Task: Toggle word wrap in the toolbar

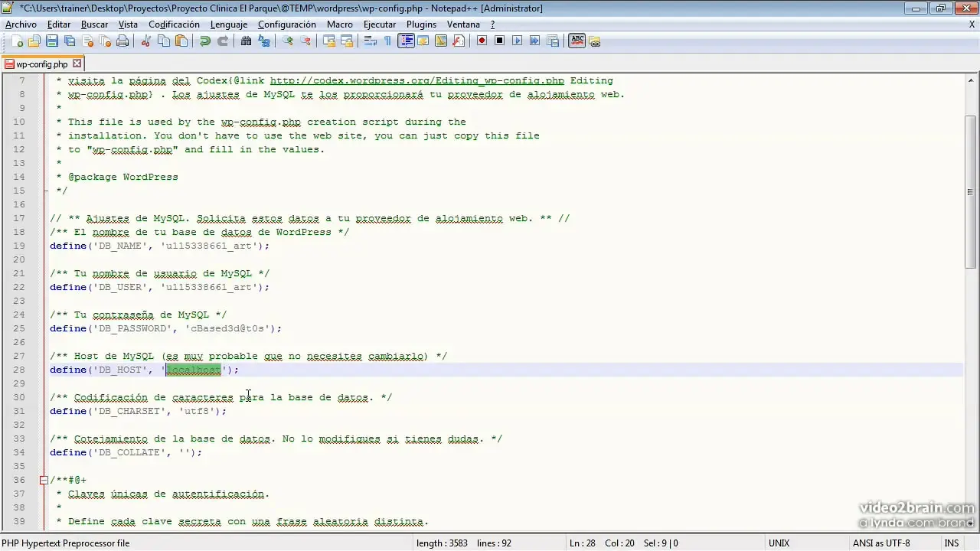Action: click(370, 41)
